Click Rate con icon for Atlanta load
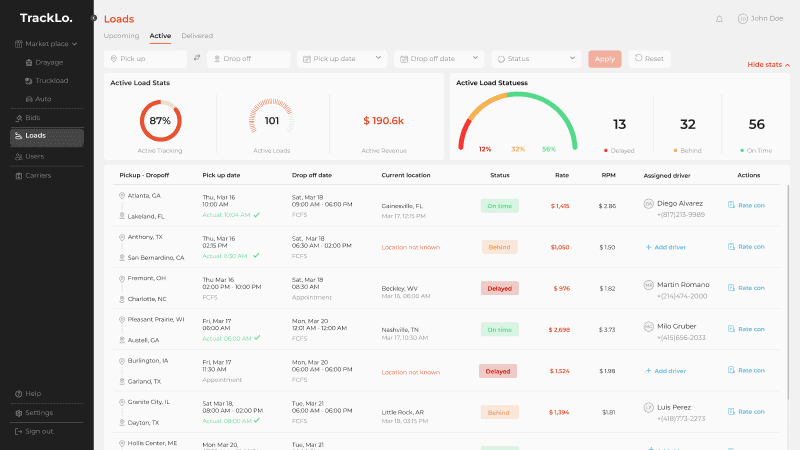The image size is (800, 450). (x=732, y=205)
